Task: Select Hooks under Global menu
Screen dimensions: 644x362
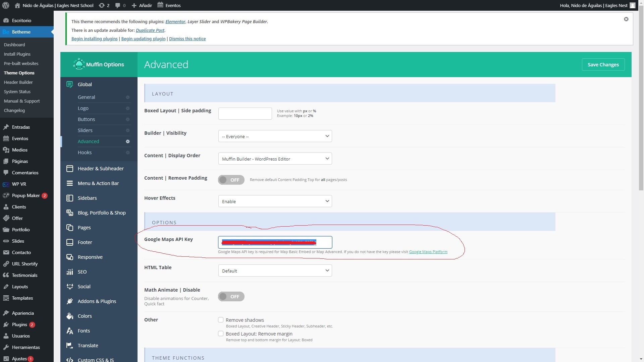Action: 85,153
